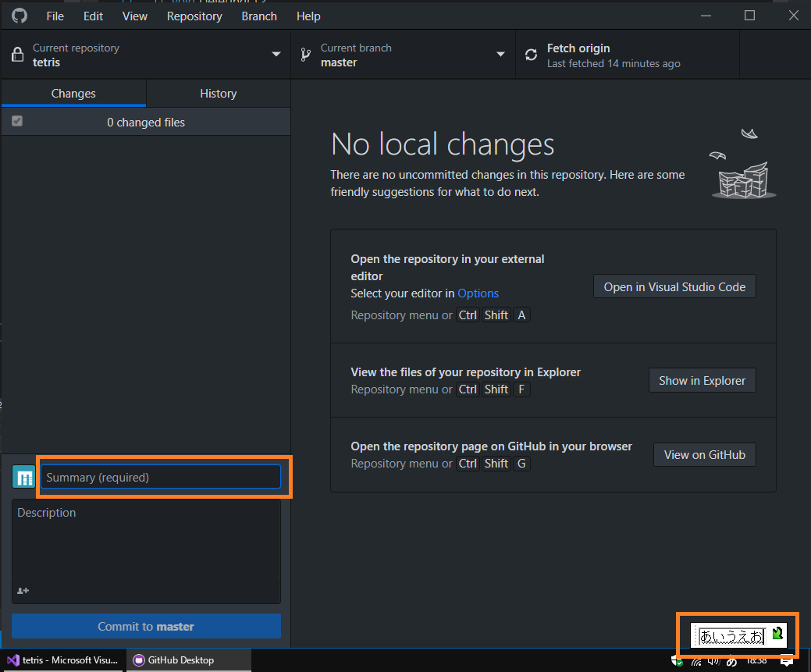Toggle the select-all changed files checkbox
Viewport: 811px width, 672px height.
[x=17, y=121]
